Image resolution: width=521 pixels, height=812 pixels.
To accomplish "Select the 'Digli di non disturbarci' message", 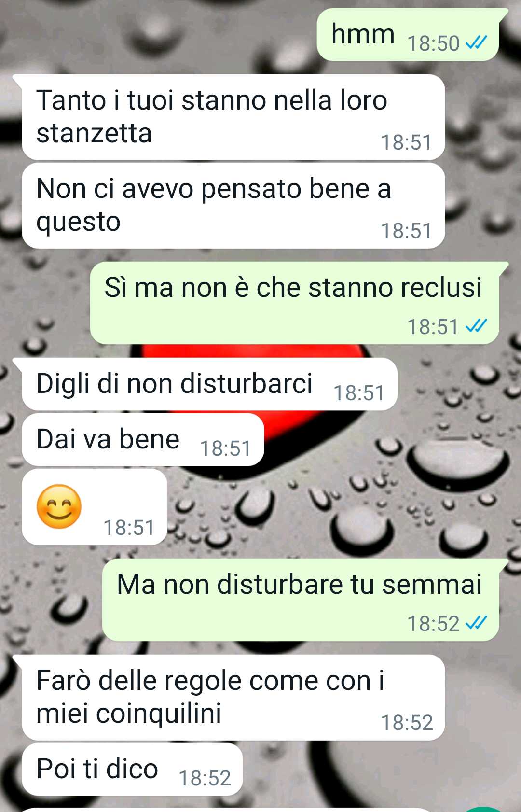I will 209,384.
